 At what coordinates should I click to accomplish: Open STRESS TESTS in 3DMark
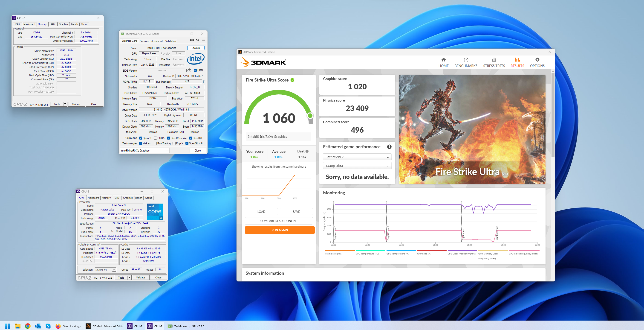pyautogui.click(x=494, y=62)
